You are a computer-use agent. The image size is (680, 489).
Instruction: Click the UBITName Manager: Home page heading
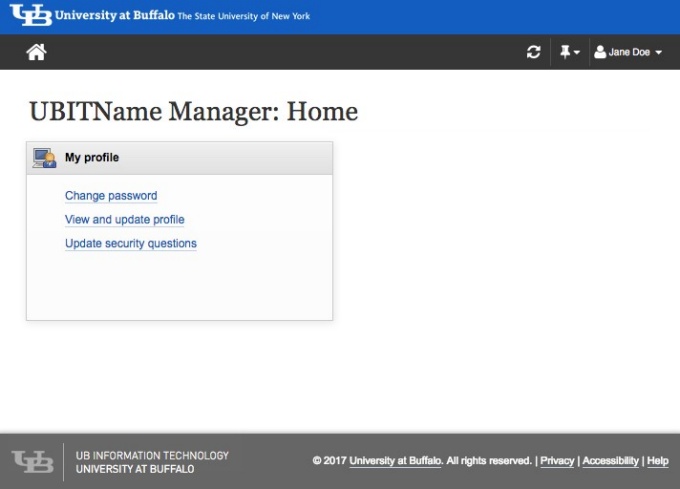tap(193, 111)
